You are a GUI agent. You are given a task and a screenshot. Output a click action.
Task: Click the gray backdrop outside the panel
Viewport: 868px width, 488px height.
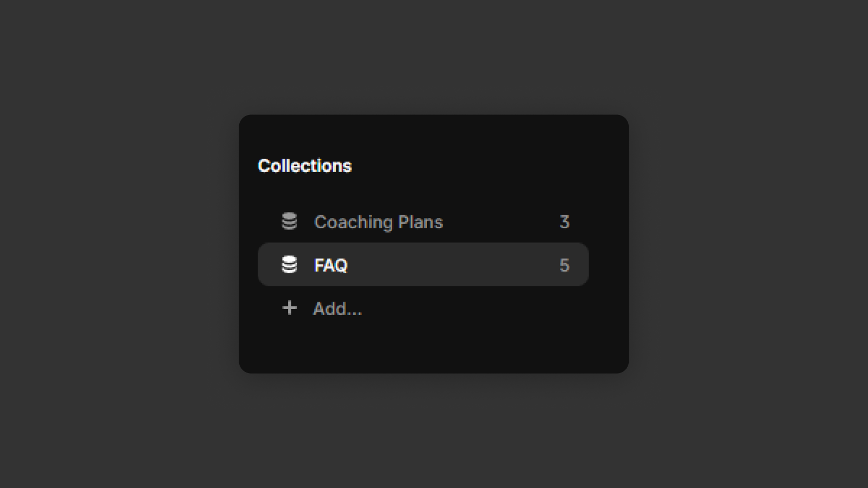(119, 244)
